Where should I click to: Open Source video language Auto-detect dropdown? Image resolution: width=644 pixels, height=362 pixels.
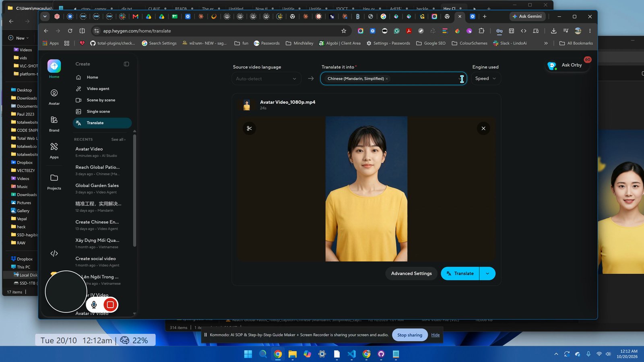point(266,79)
